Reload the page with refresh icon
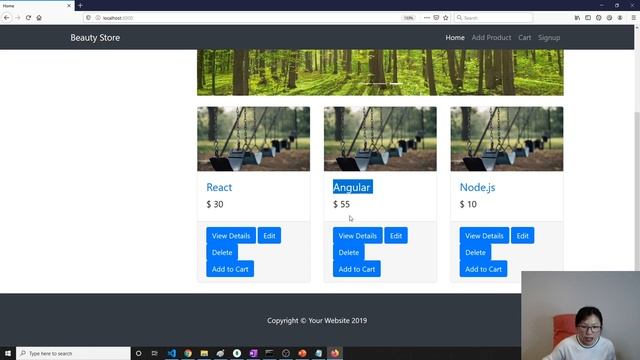The width and height of the screenshot is (640, 360). 28,18
